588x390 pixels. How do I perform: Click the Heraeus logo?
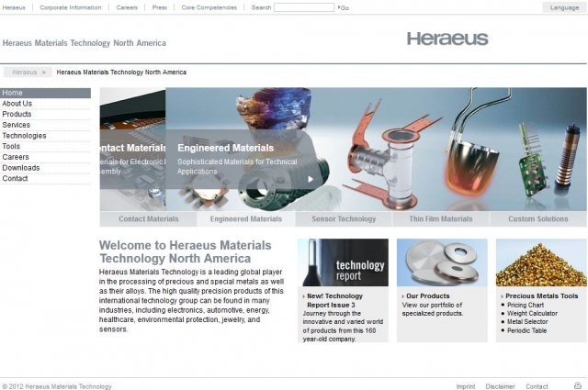[447, 39]
